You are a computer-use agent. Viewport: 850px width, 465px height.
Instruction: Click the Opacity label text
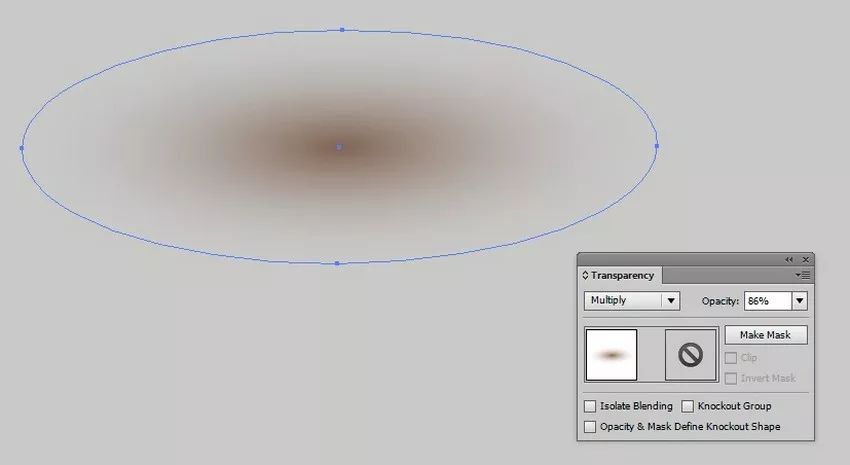tap(720, 301)
